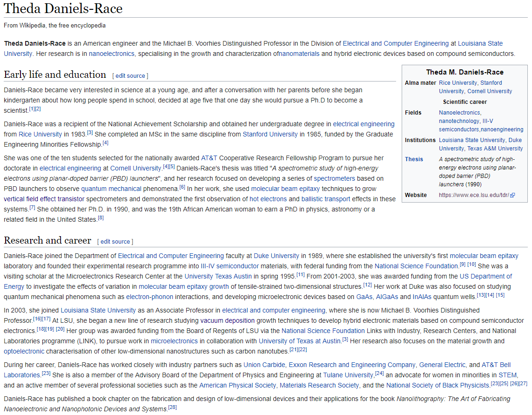Click the vacuum deposition link
This screenshot has height=415, width=532.
[x=227, y=320]
